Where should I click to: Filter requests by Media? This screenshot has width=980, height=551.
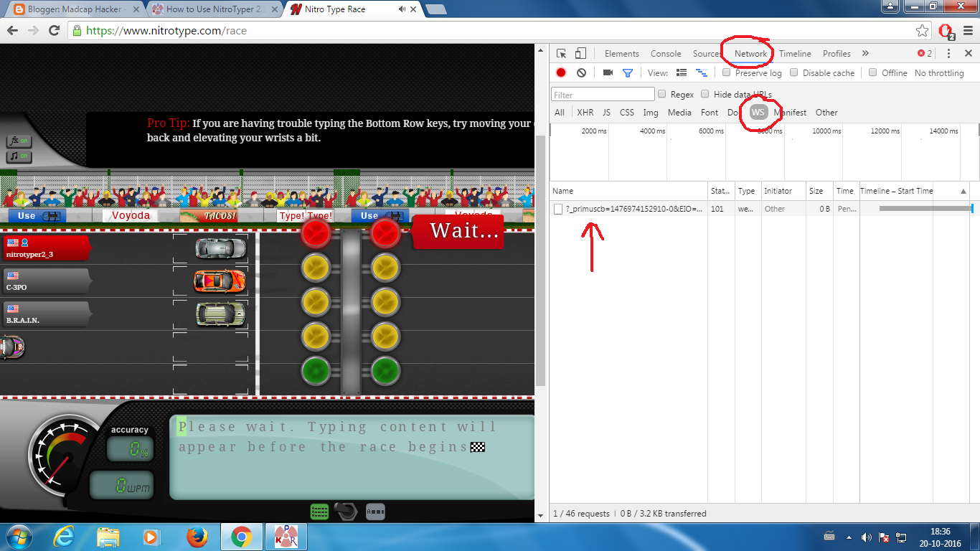click(x=679, y=113)
